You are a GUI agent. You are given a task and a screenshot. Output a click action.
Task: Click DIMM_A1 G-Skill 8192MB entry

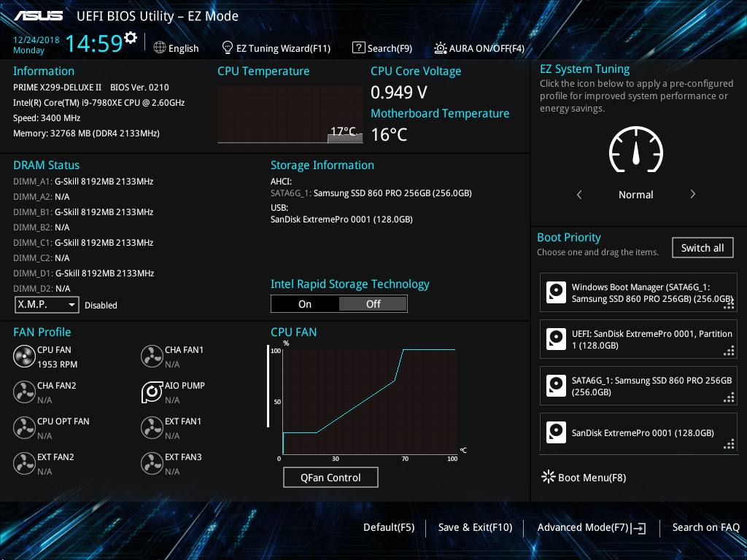[x=83, y=182]
